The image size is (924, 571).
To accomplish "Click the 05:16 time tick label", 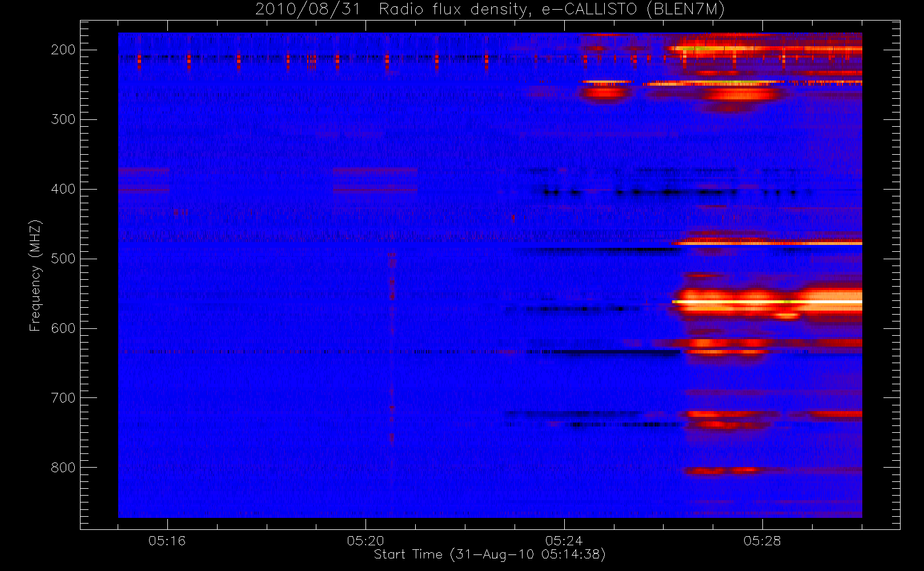I will [167, 541].
